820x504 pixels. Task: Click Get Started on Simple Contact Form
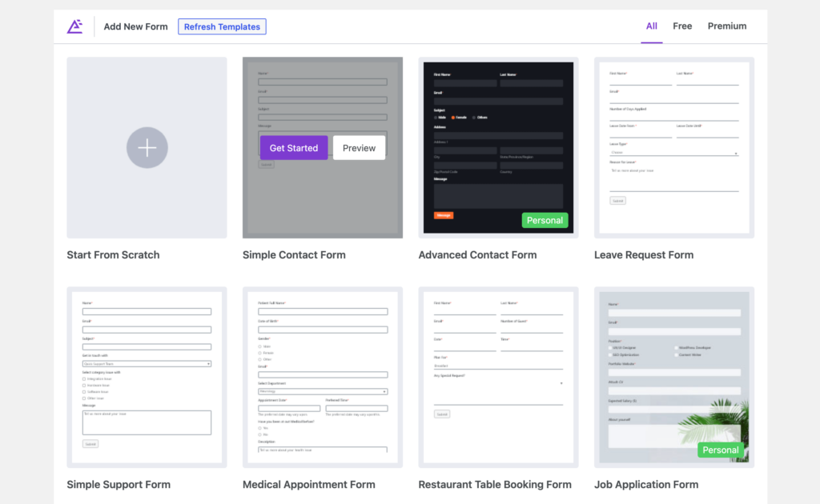294,148
